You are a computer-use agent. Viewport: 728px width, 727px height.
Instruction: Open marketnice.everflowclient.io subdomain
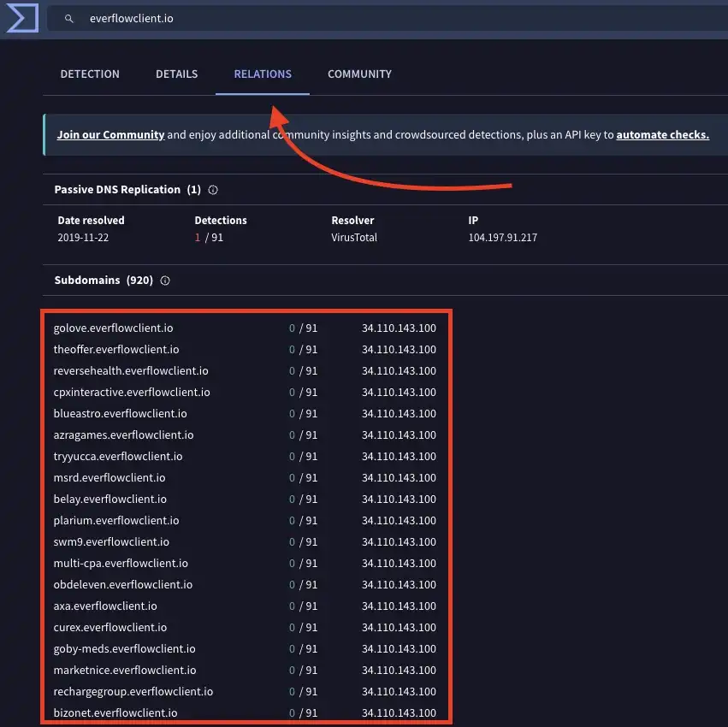point(125,670)
